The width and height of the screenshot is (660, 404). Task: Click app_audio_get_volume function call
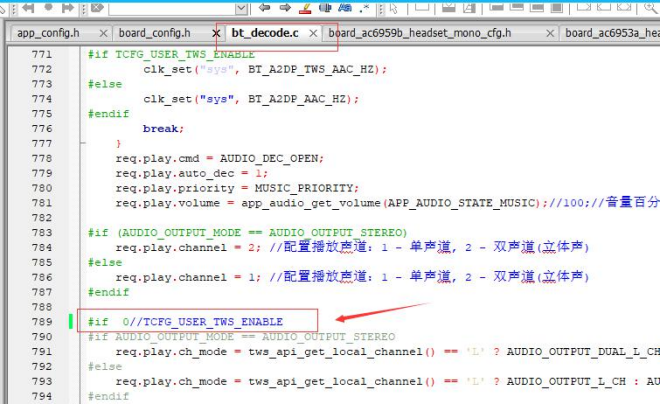click(x=311, y=203)
